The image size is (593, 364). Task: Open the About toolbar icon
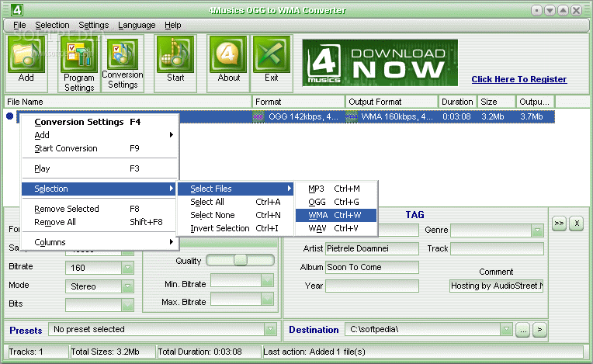point(228,54)
